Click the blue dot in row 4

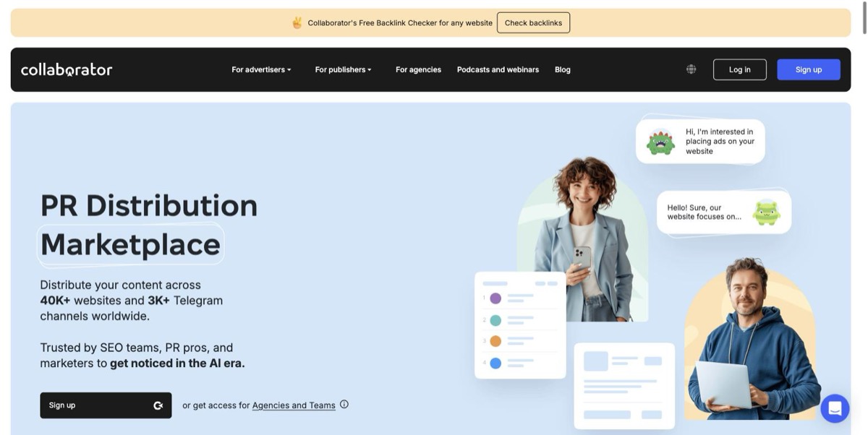click(x=495, y=363)
